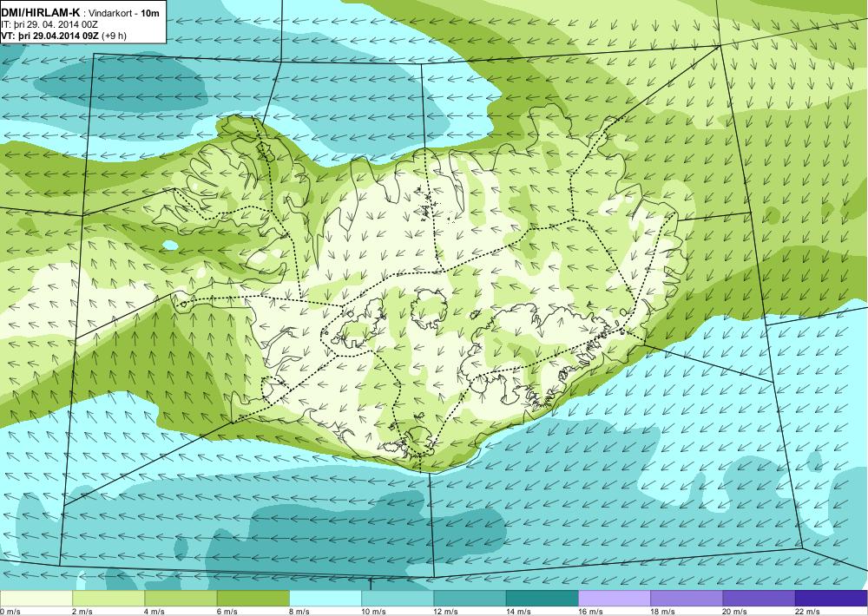This screenshot has width=868, height=616.
Task: Click the '20 m/s' legend label
Action: point(734,611)
